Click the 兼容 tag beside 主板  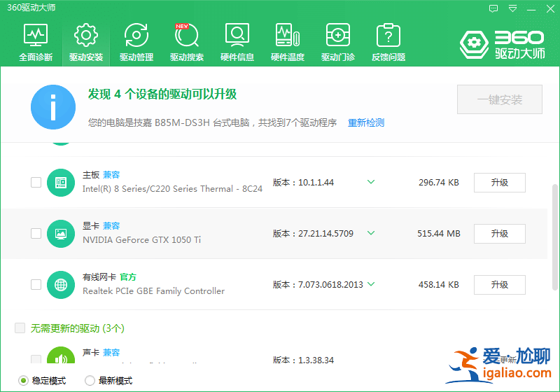[111, 175]
